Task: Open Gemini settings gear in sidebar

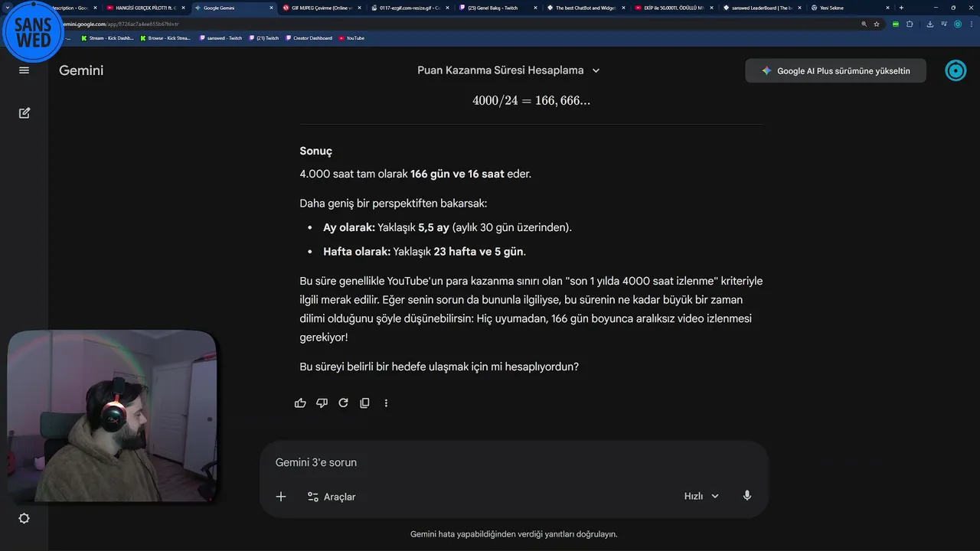Action: 24,518
